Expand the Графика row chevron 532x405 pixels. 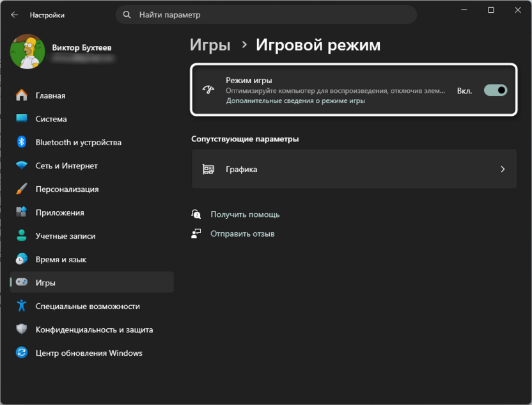[503, 169]
